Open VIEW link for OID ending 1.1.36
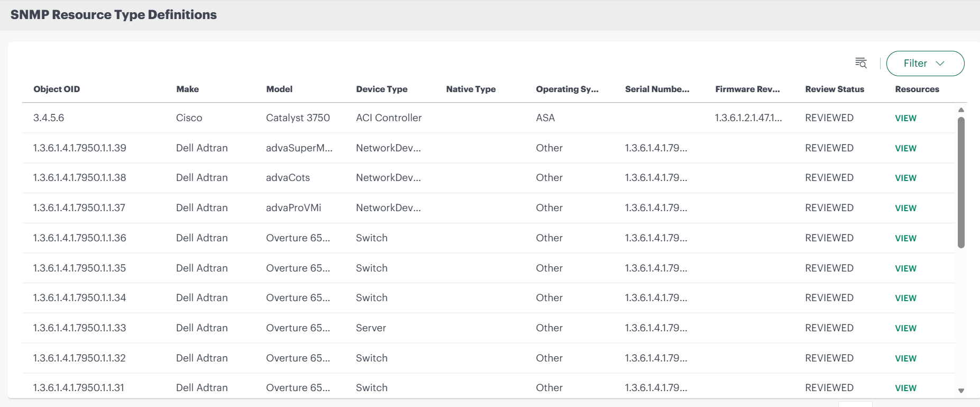 [905, 238]
